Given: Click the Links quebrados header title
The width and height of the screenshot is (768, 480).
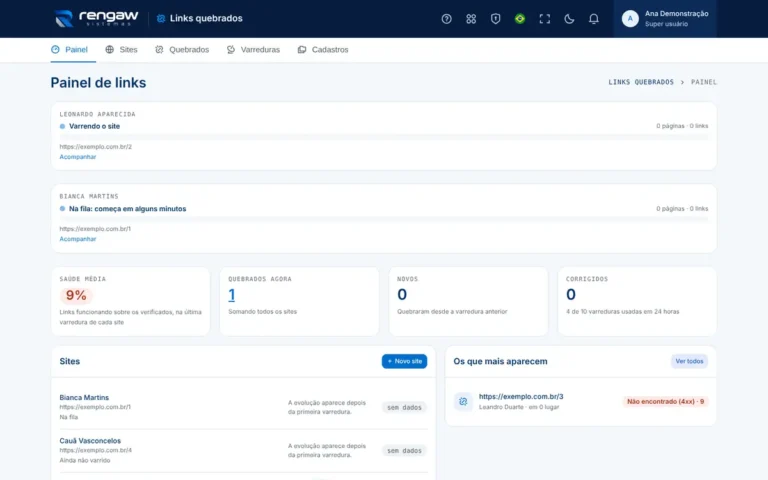Looking at the screenshot, I should pyautogui.click(x=206, y=19).
